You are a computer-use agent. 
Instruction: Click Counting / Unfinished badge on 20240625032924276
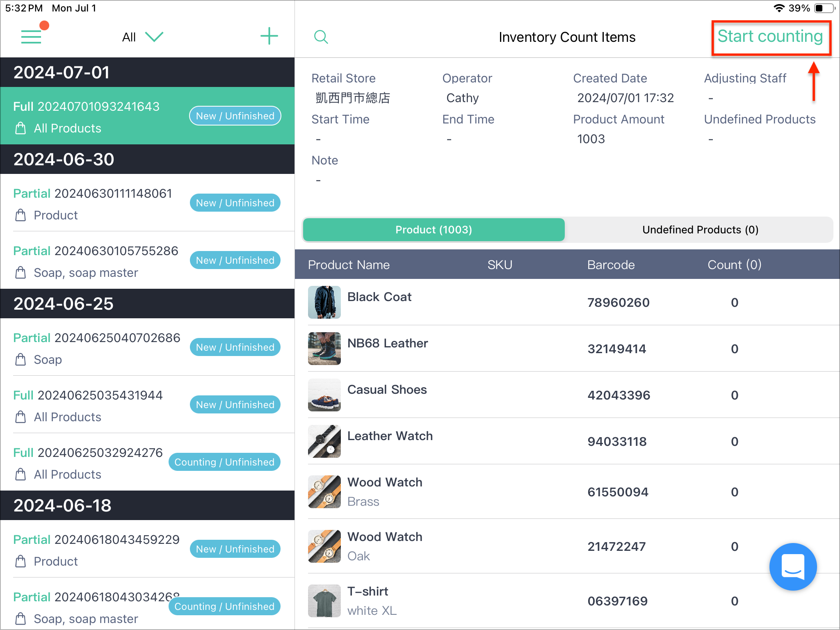coord(224,462)
